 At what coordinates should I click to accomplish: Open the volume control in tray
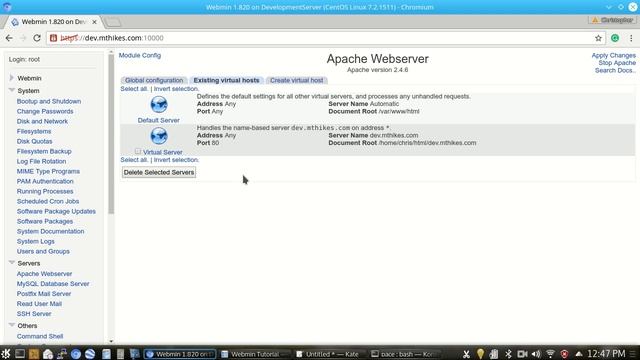click(x=536, y=354)
